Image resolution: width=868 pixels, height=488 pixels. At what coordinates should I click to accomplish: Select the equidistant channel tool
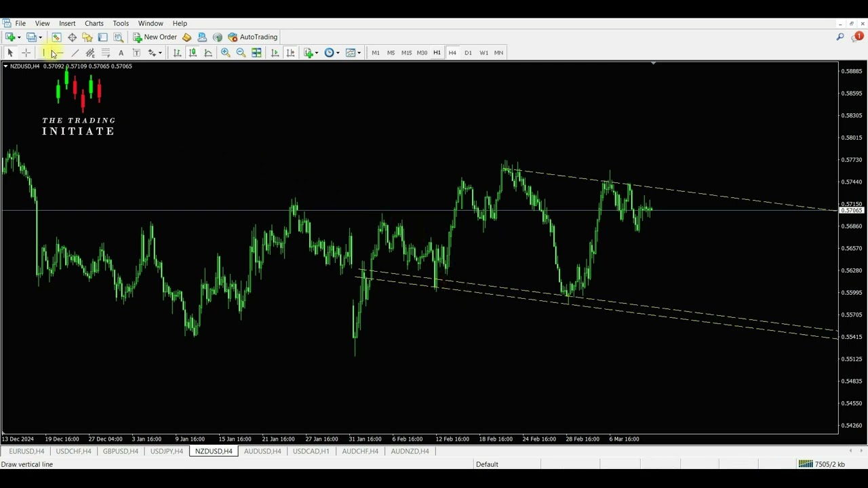tap(90, 53)
